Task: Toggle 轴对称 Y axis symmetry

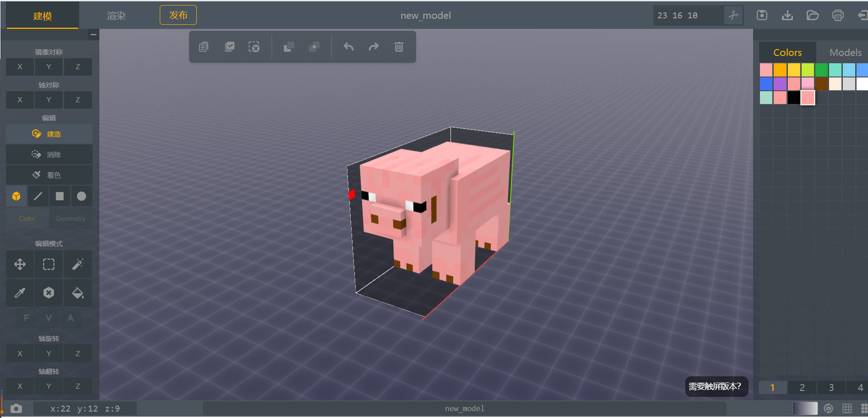Action: coord(49,100)
